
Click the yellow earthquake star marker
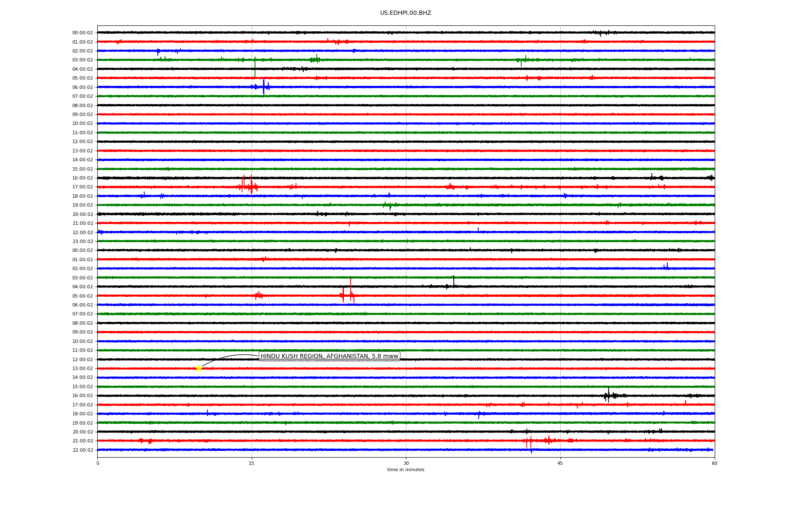[199, 368]
